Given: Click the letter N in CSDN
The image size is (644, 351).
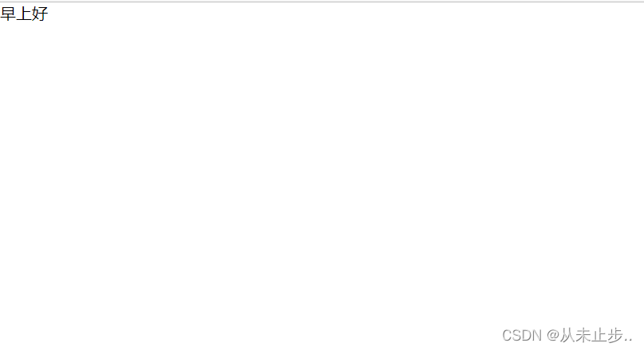Looking at the screenshot, I should (x=537, y=335).
